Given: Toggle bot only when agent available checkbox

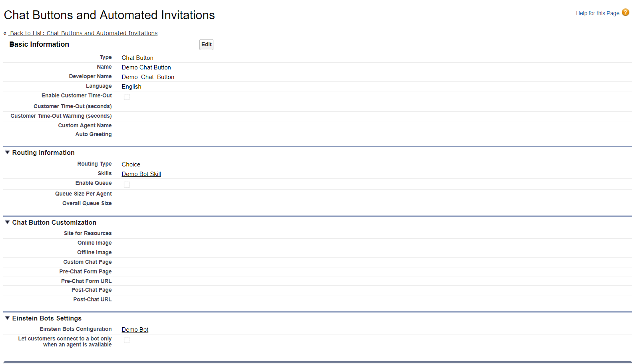Looking at the screenshot, I should click(x=127, y=340).
